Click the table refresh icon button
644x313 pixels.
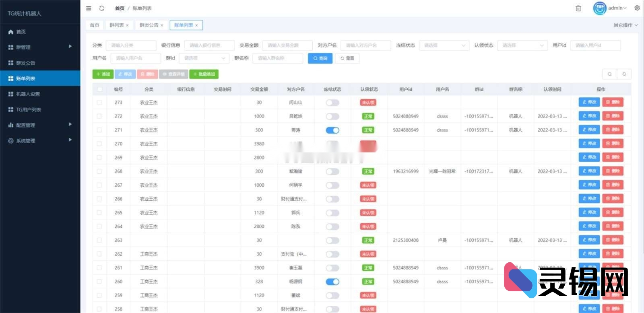pos(624,74)
